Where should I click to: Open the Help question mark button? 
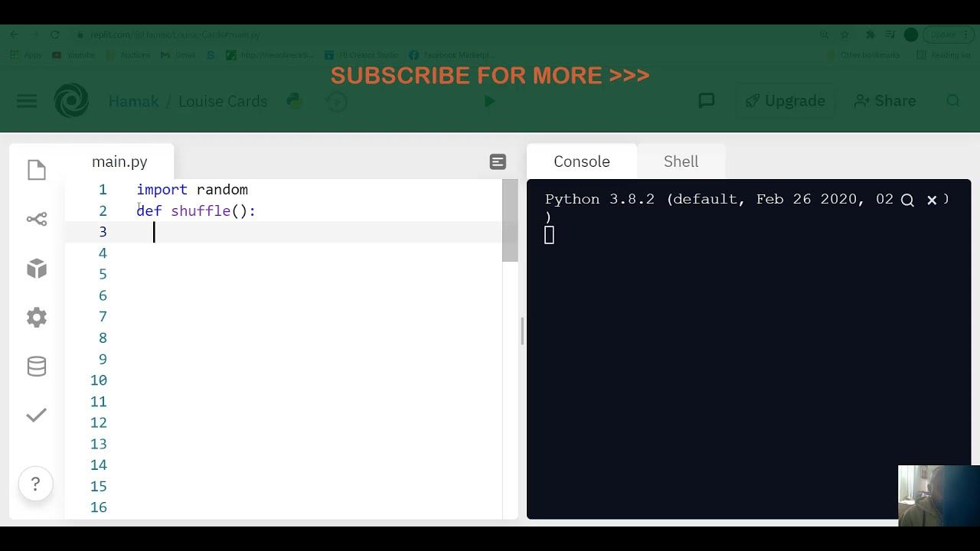pos(35,484)
